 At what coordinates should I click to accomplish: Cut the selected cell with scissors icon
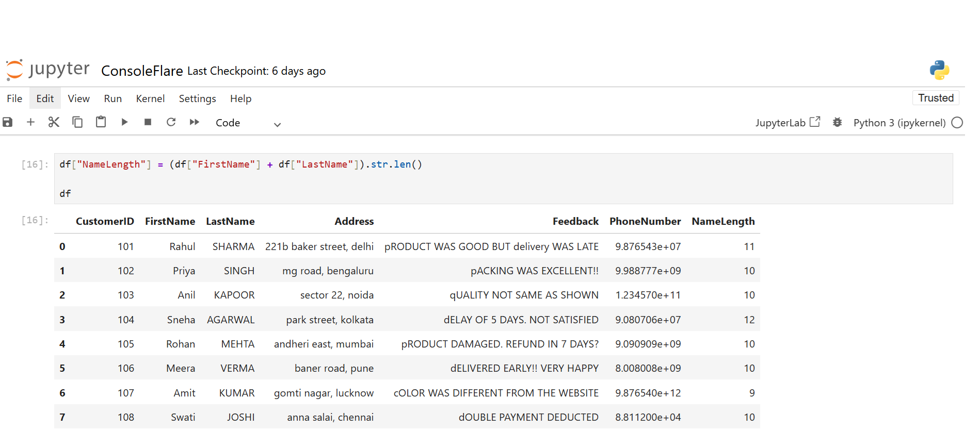coord(54,122)
